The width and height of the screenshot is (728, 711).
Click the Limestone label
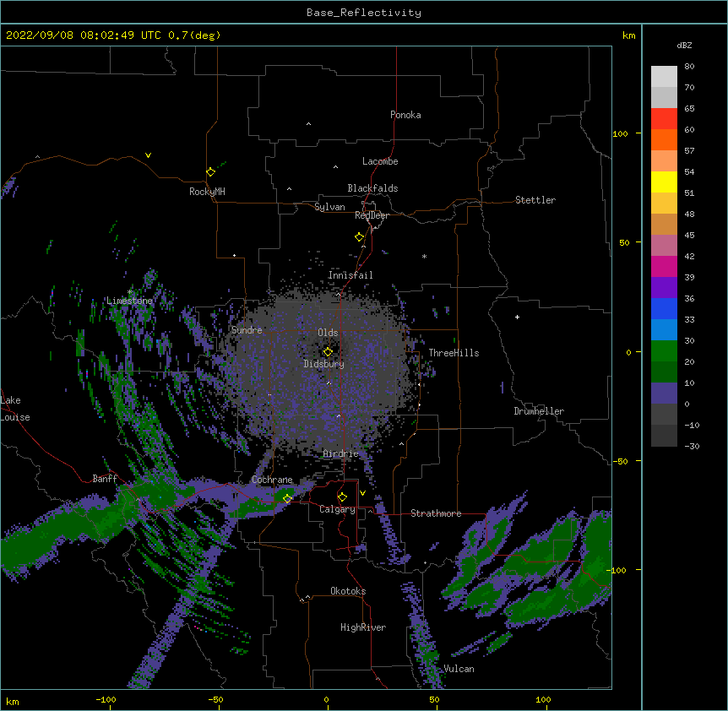point(129,301)
